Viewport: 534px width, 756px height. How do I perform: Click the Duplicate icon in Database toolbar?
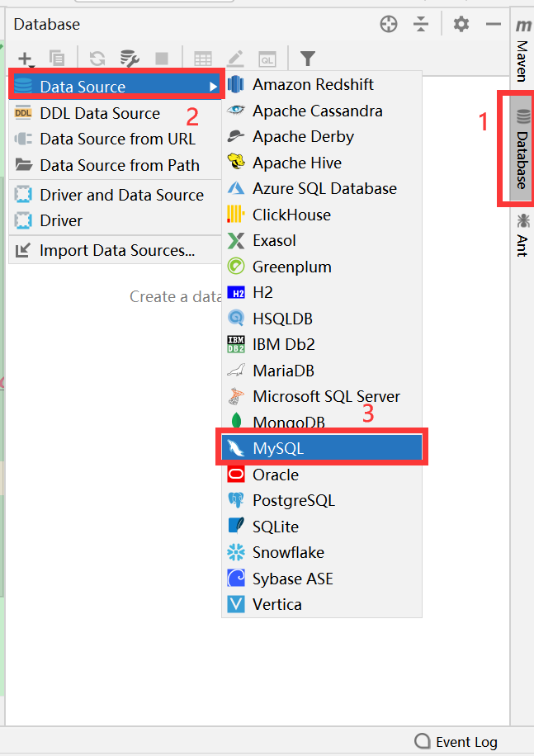[x=57, y=59]
